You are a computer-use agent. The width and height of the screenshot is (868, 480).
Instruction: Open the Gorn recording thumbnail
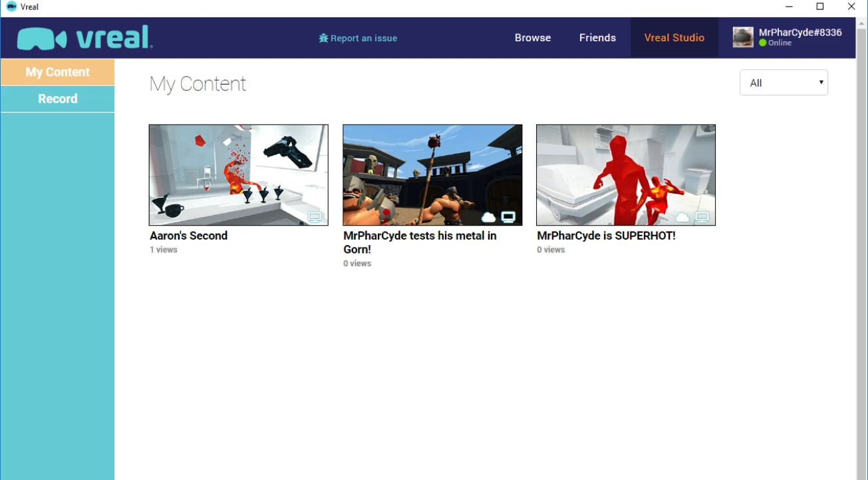pos(432,175)
